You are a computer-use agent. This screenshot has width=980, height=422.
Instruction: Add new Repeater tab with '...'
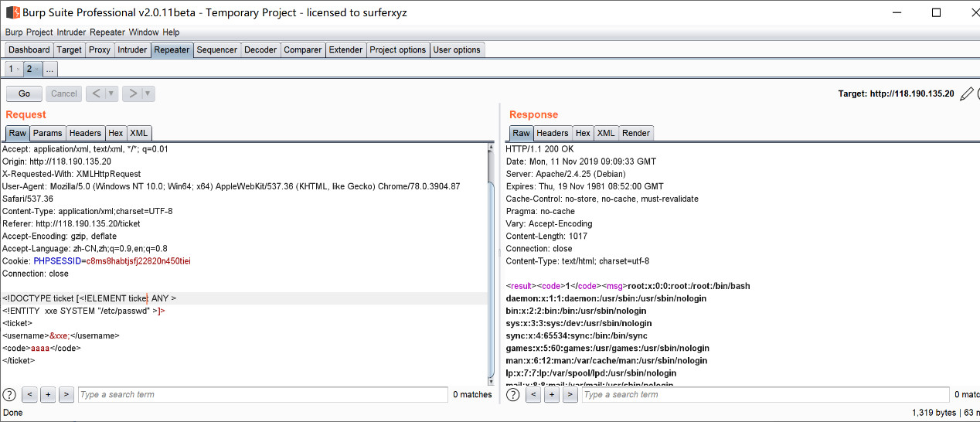[x=49, y=69]
